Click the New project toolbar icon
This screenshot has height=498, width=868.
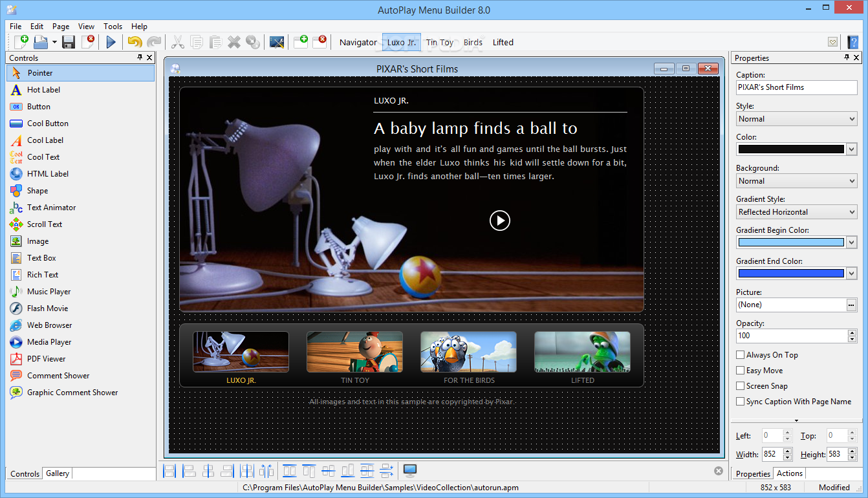tap(21, 42)
